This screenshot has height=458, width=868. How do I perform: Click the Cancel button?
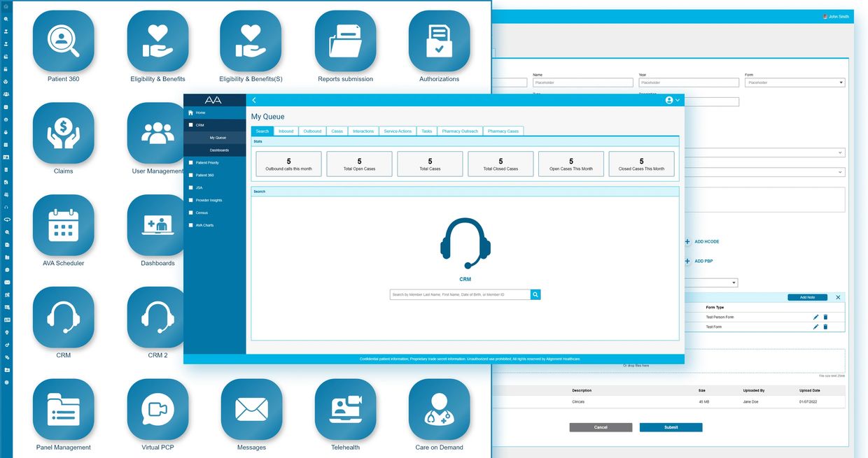pos(601,427)
